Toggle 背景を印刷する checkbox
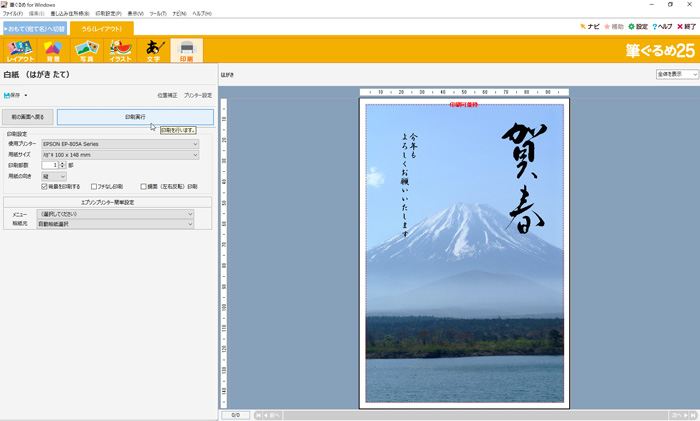This screenshot has width=700, height=421. coord(45,186)
